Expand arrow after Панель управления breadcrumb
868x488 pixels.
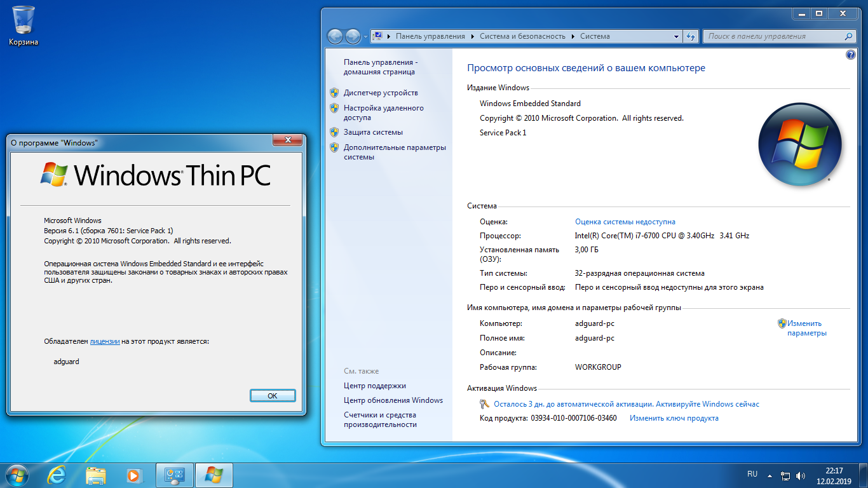point(472,36)
